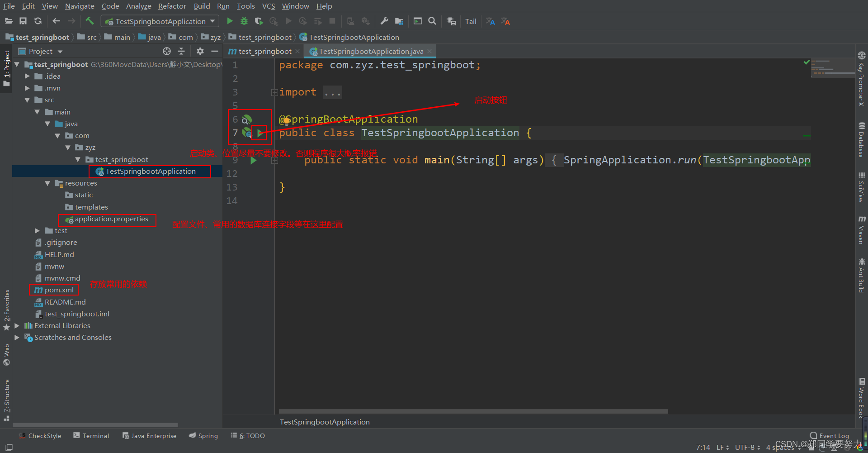Open the Key Promoter X panel
868x453 pixels.
(x=862, y=79)
